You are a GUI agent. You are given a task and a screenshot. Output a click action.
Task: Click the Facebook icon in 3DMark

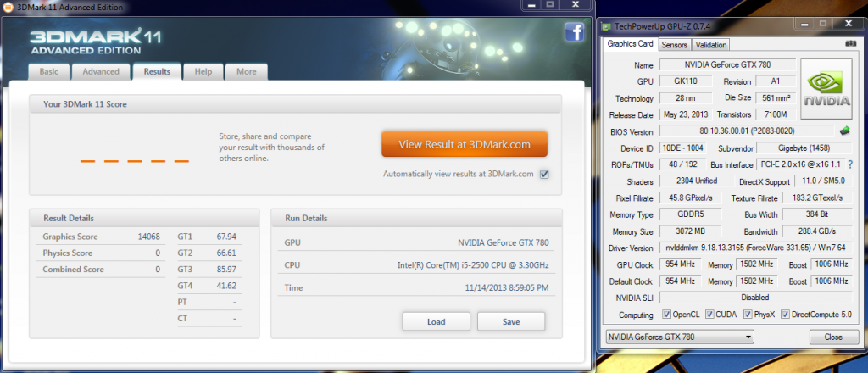click(576, 33)
